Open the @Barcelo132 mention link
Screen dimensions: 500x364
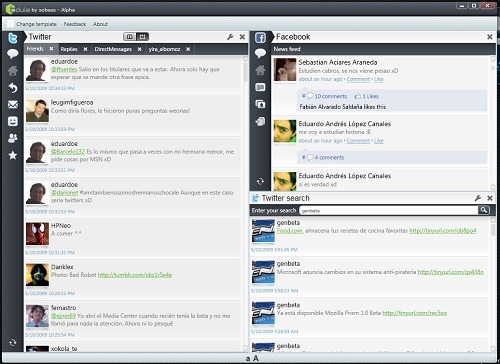click(68, 152)
